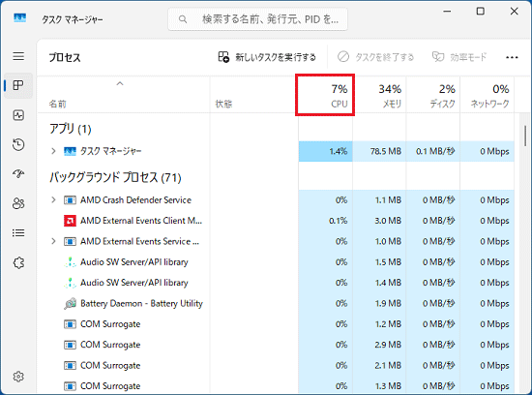Open Task Manager settings gear
This screenshot has width=532, height=395.
pyautogui.click(x=18, y=377)
